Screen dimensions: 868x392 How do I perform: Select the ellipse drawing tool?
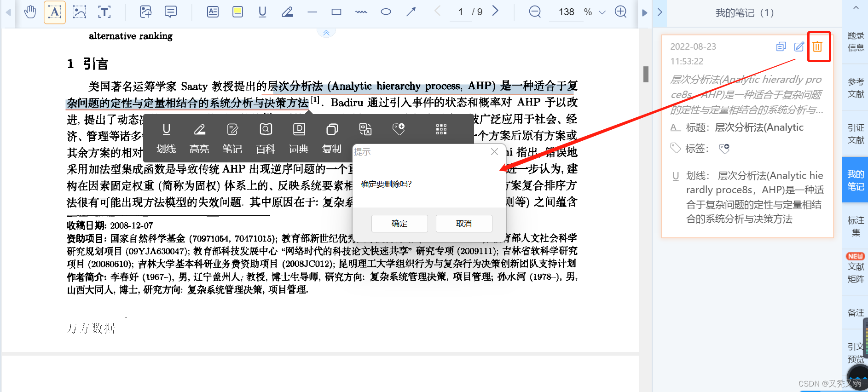tap(386, 12)
